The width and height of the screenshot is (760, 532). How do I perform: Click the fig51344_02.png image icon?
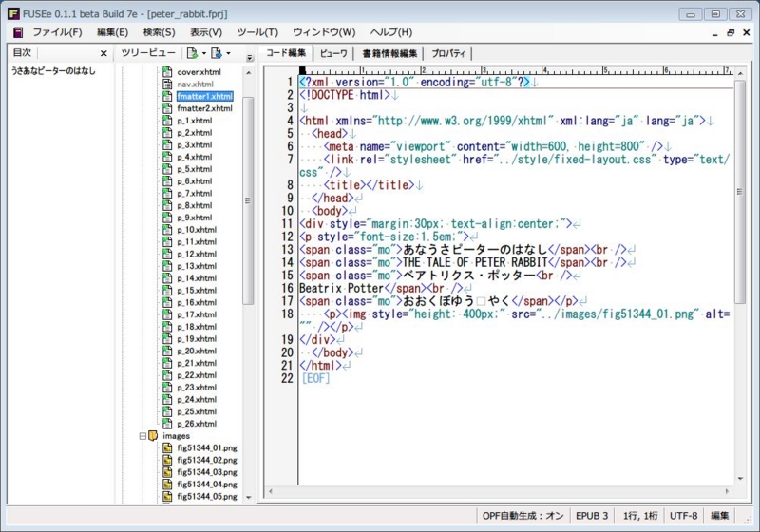pyautogui.click(x=167, y=460)
